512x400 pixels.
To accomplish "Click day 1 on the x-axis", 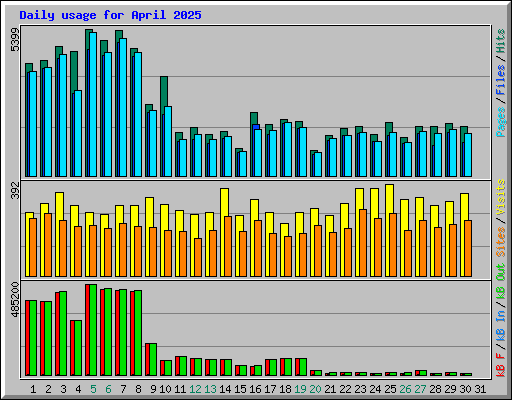I will 33,389.
